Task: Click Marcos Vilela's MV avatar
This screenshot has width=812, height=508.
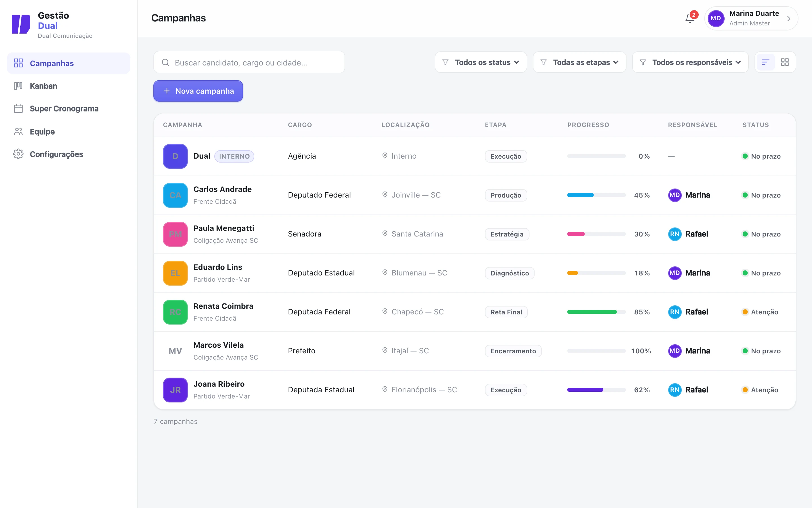Action: 175,351
